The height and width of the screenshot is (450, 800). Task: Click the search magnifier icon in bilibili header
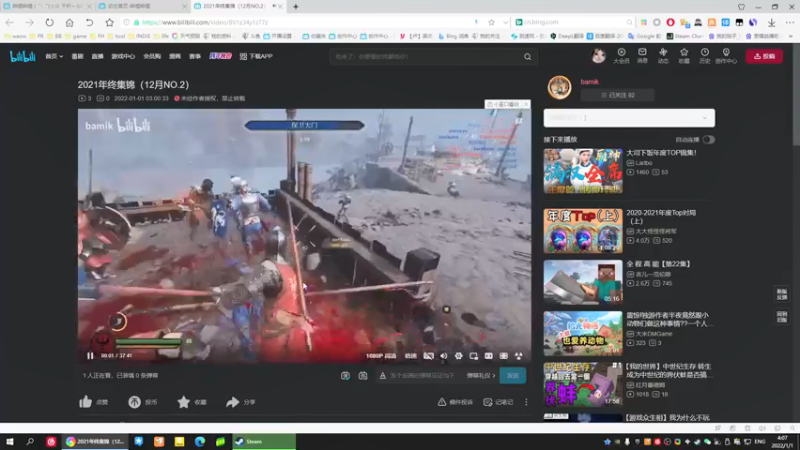click(528, 57)
